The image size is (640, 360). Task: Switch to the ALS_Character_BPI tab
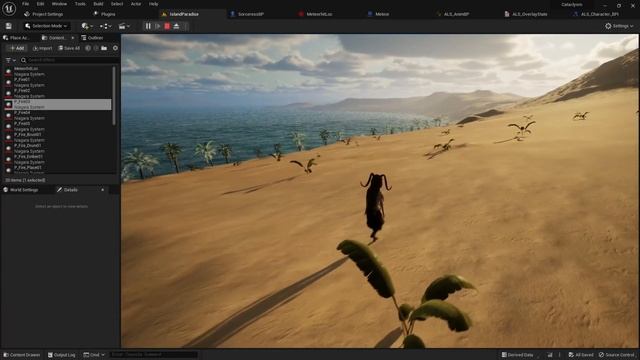tap(596, 14)
